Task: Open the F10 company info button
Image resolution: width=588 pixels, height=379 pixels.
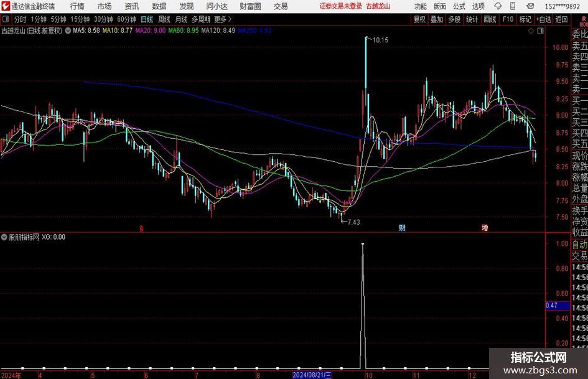Action: 508,19
